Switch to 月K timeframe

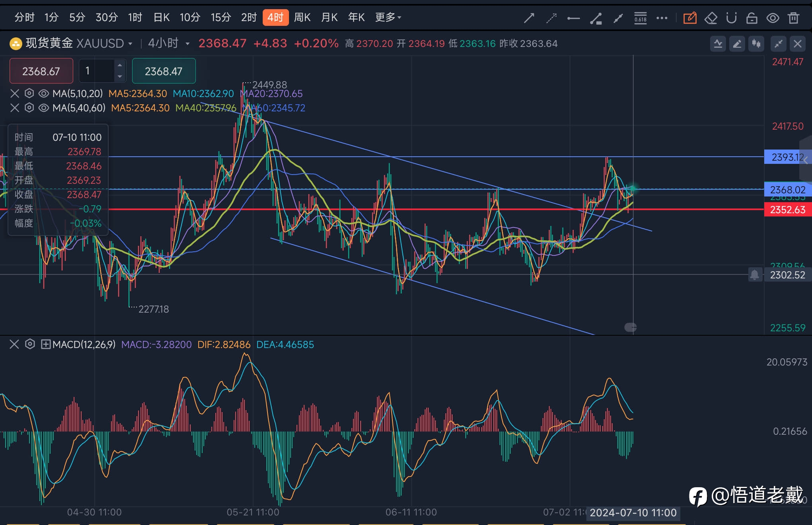pyautogui.click(x=329, y=17)
